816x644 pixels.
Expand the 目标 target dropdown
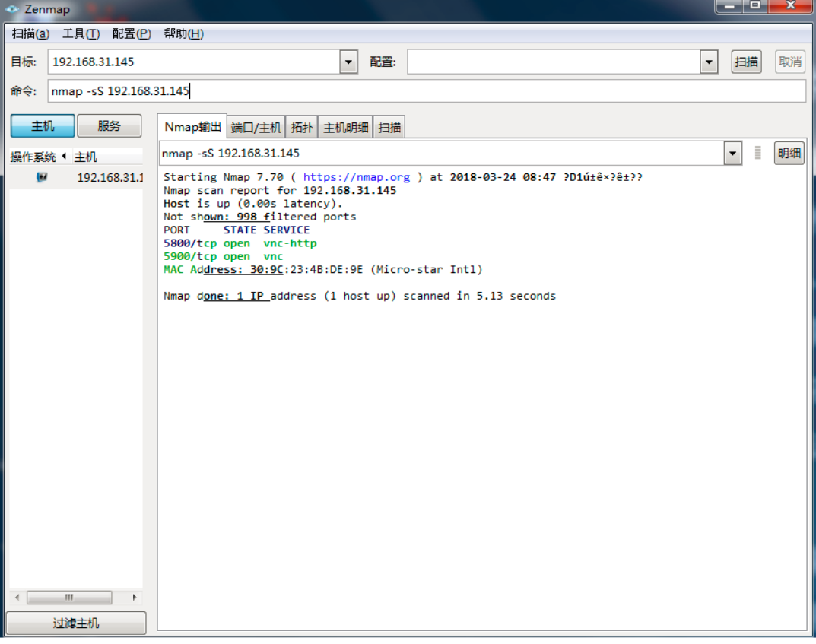click(348, 62)
